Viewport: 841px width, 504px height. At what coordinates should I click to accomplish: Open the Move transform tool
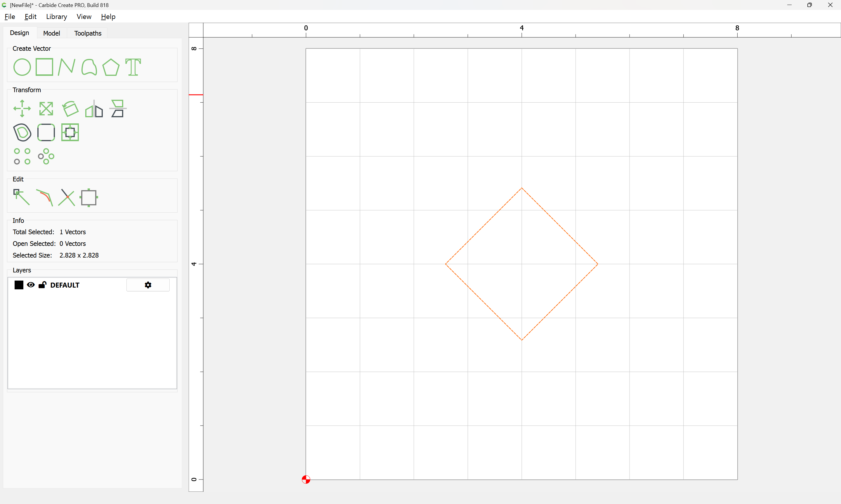tap(22, 109)
